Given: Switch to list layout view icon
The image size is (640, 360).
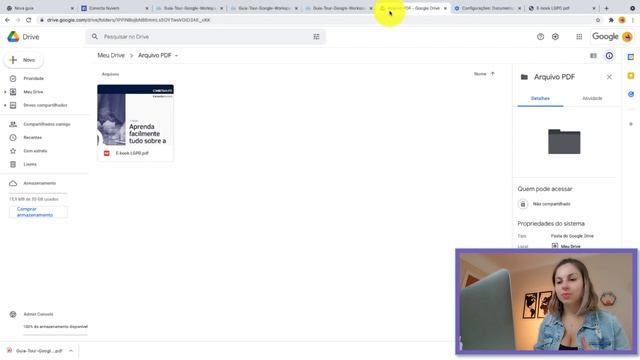Looking at the screenshot, I should click(x=593, y=56).
